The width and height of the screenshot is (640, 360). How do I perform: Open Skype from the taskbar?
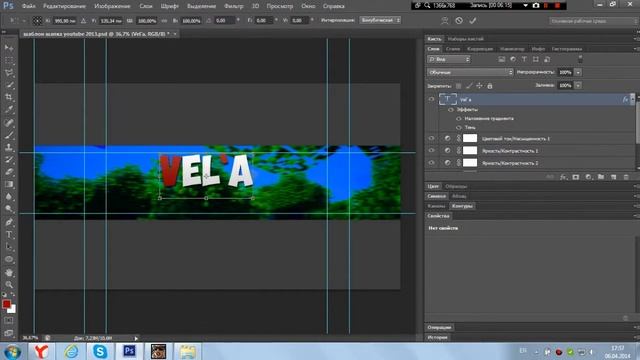tap(100, 351)
